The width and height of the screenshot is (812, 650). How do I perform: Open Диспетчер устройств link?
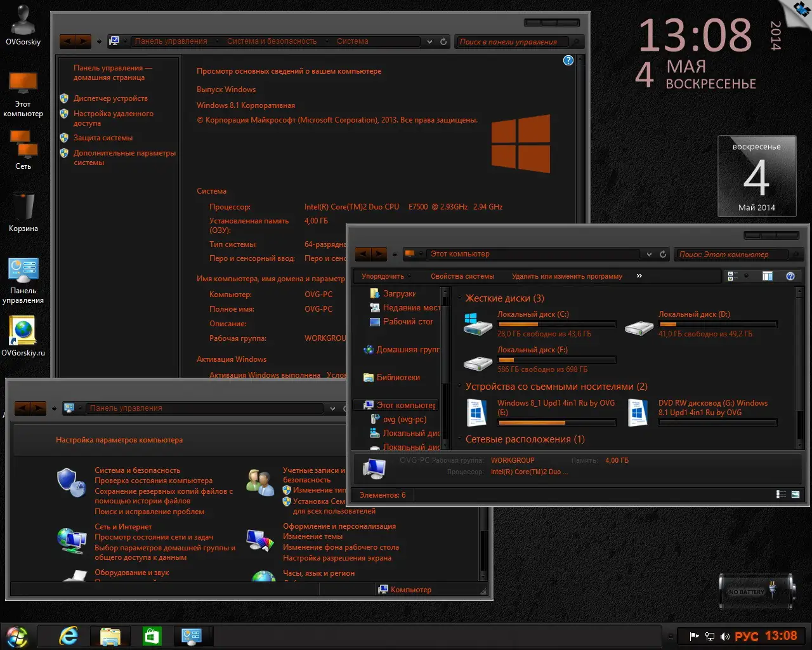(x=110, y=98)
